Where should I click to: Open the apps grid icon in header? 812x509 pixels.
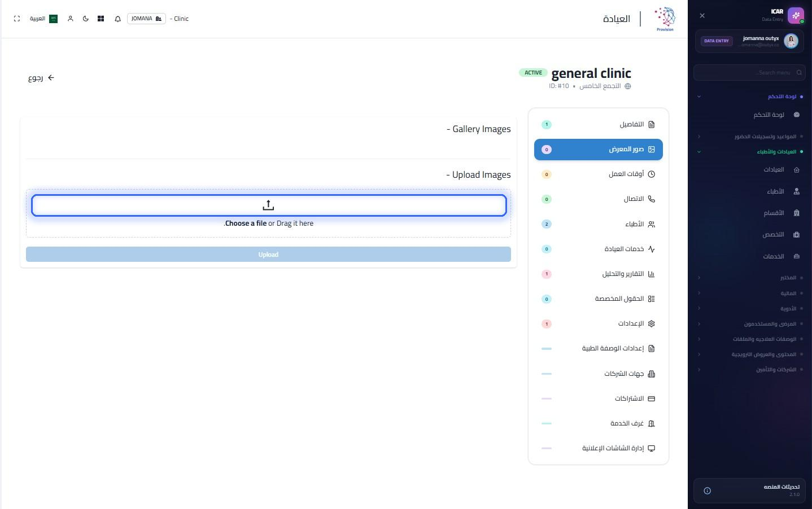tap(101, 19)
